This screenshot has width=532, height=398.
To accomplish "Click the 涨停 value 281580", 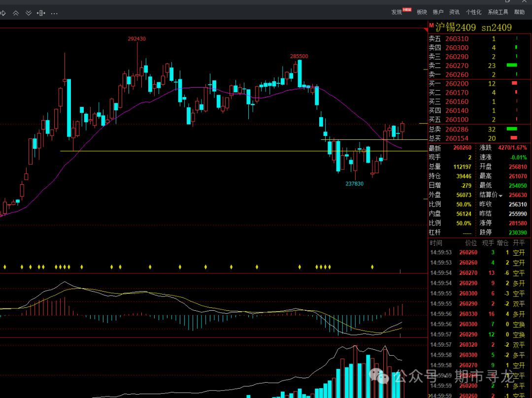I will point(518,223).
